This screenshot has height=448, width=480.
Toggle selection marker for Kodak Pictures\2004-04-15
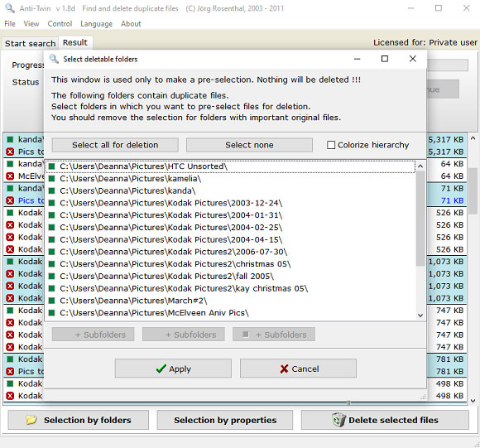point(52,239)
